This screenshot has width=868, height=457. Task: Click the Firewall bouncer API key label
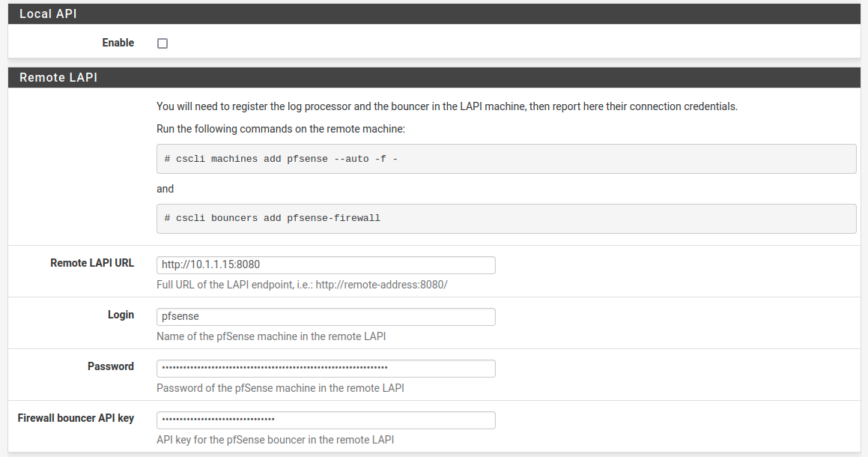coord(75,418)
